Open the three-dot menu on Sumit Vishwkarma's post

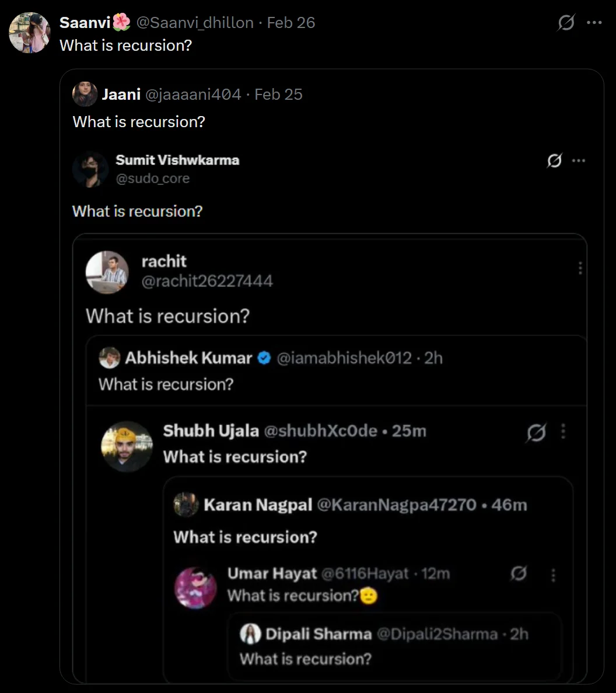coord(578,160)
